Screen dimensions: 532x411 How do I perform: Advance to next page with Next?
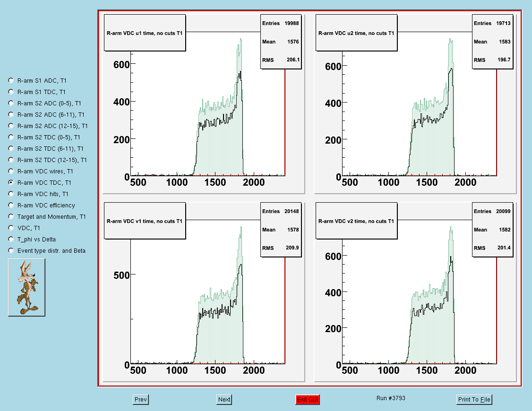click(224, 400)
